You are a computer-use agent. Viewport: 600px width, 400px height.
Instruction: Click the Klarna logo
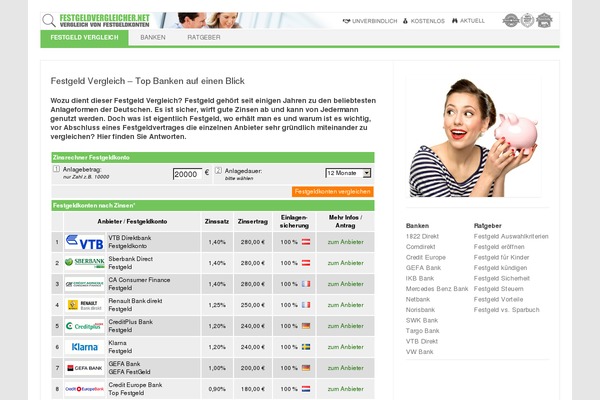click(x=85, y=347)
